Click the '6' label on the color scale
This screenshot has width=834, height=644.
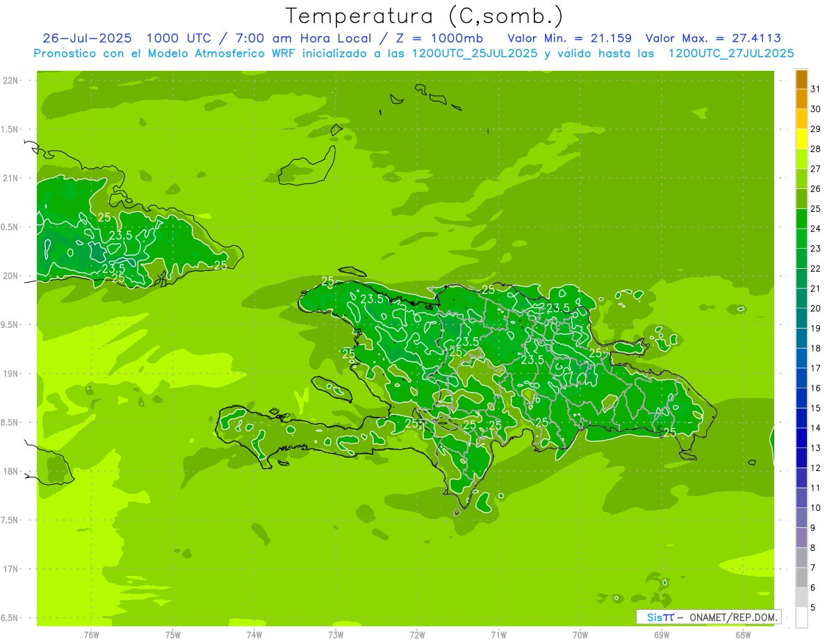(813, 588)
